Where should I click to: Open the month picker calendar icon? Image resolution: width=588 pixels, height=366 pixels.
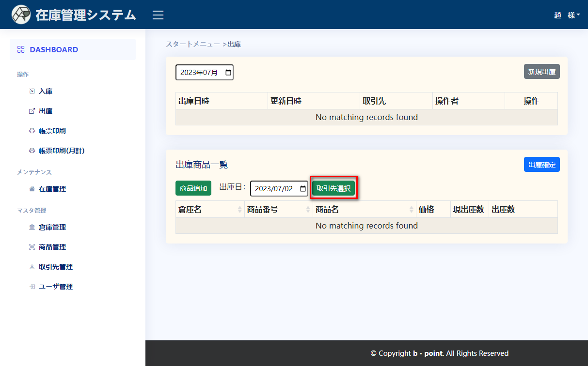[x=228, y=72]
